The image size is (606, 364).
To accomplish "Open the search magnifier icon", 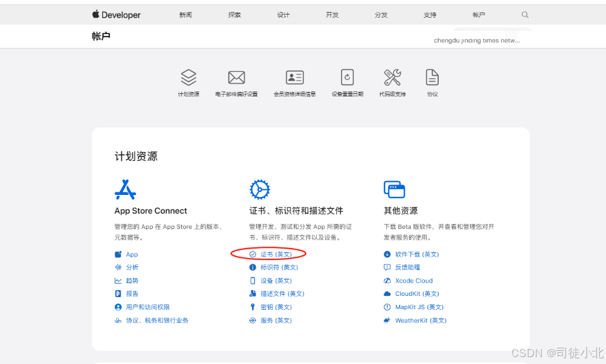I will click(x=525, y=15).
